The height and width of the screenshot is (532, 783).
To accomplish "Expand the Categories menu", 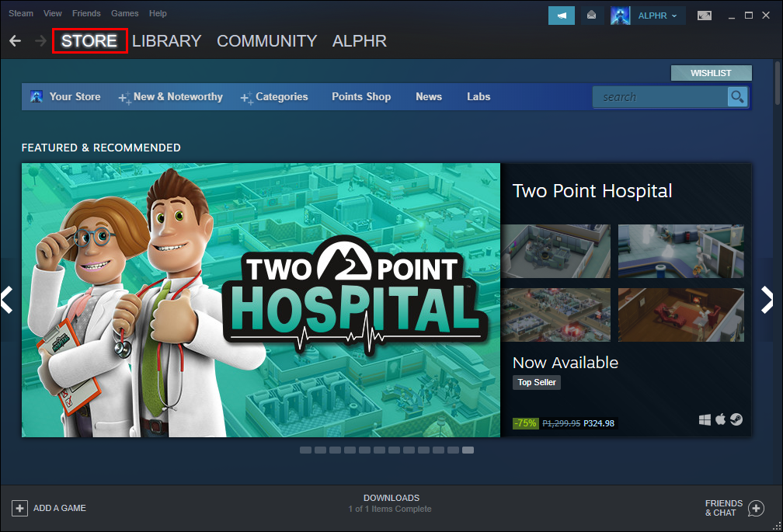I will point(274,97).
